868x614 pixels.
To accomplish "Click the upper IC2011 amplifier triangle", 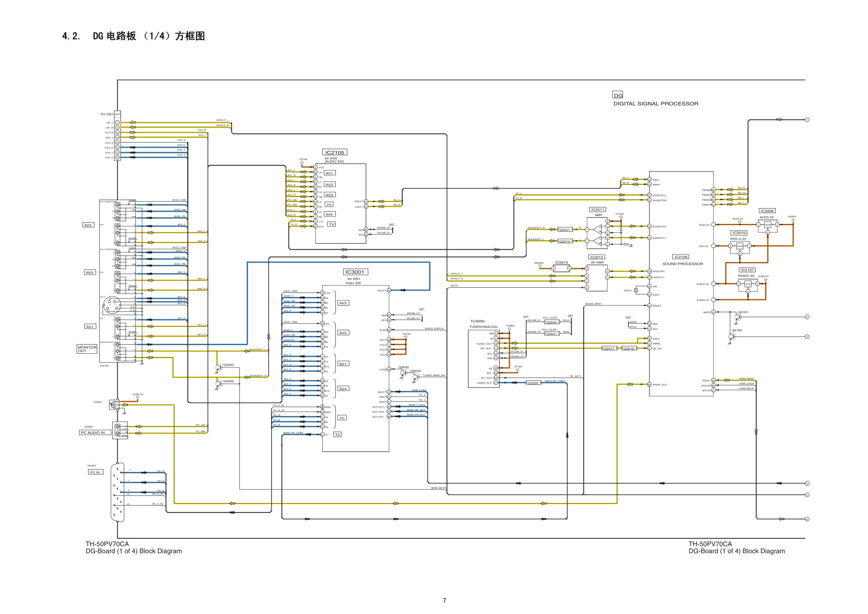I will pos(597,229).
